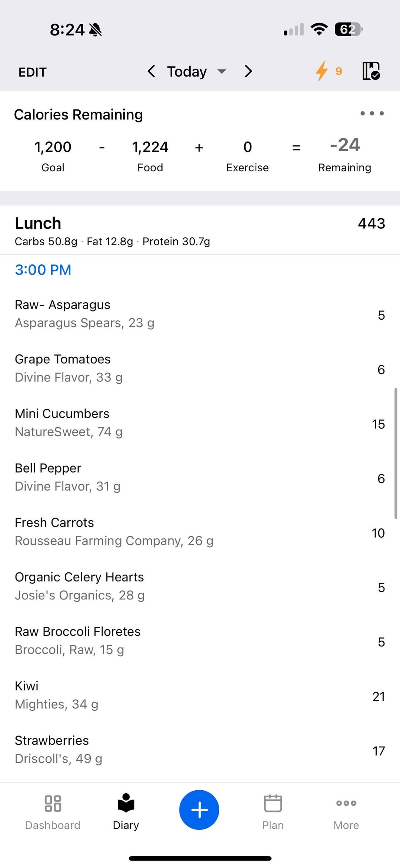Viewport: 400px width, 868px height.
Task: Open the Strawberries Driscoll's entry
Action: 200,750
